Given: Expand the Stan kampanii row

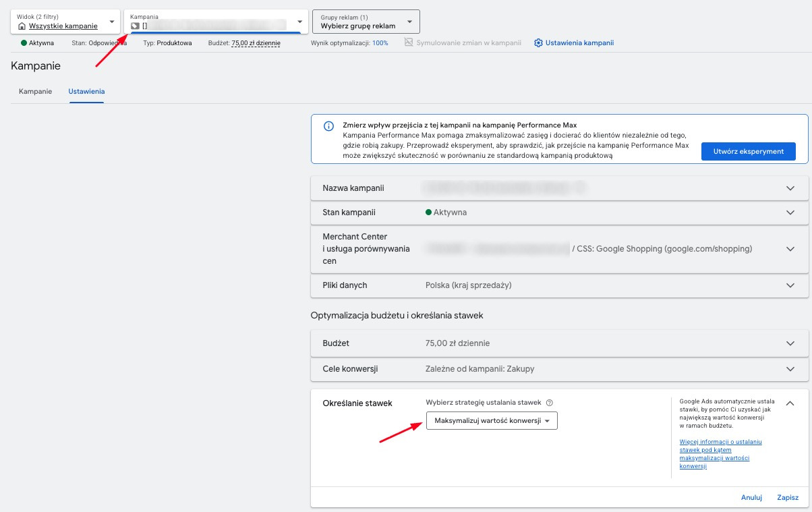Looking at the screenshot, I should (560, 212).
